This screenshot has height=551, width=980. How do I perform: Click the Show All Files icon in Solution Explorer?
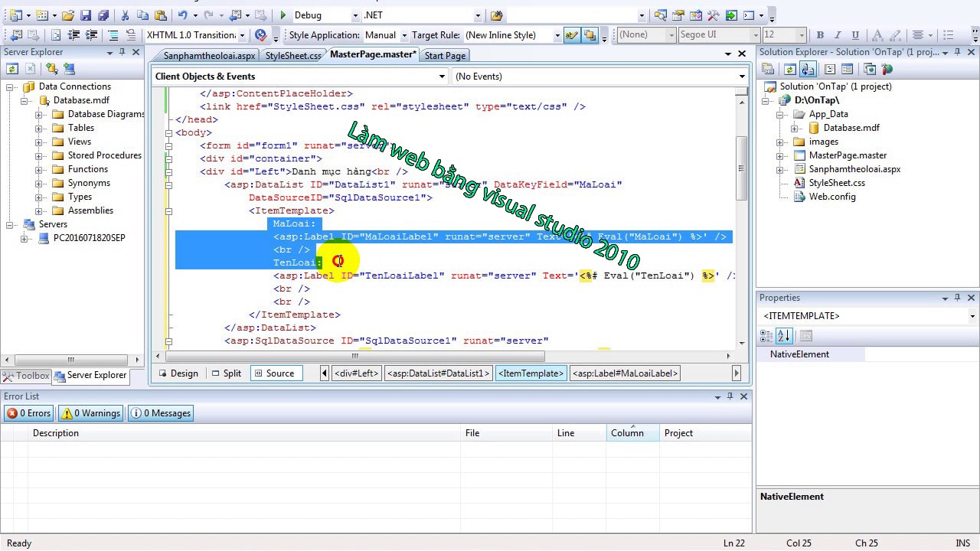coord(810,69)
